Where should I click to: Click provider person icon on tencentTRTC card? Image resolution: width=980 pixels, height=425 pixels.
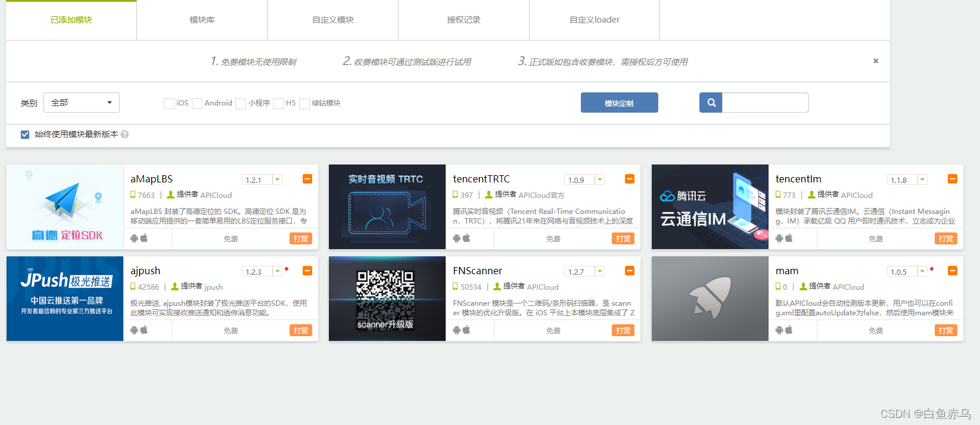(x=489, y=194)
